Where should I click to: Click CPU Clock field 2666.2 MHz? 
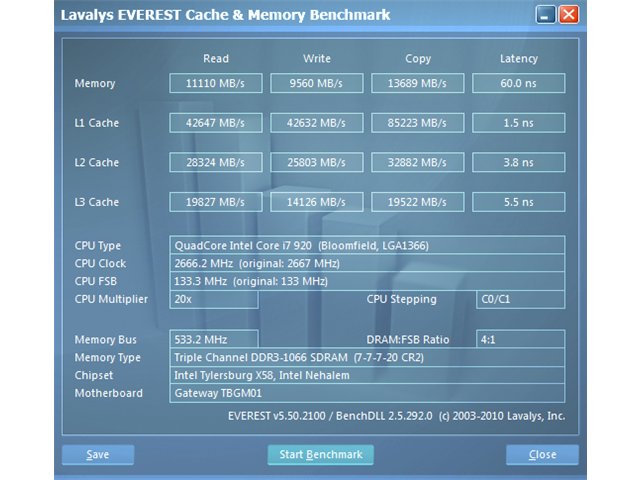[367, 263]
